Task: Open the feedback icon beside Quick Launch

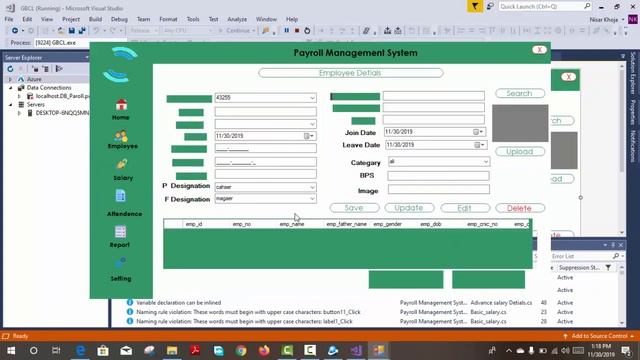Action: (x=490, y=7)
